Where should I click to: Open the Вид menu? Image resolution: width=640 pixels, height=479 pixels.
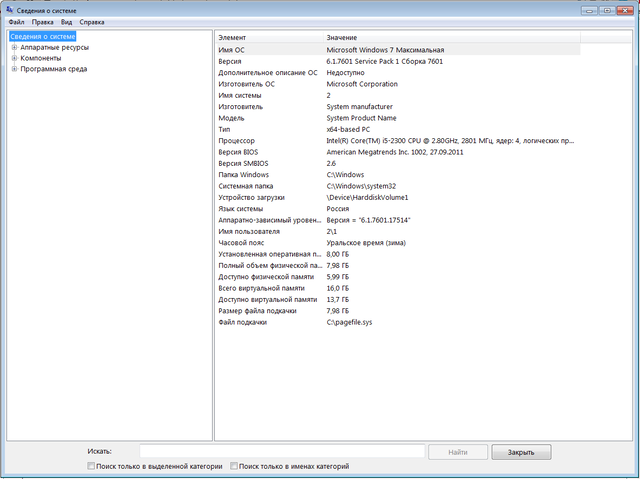click(x=66, y=21)
